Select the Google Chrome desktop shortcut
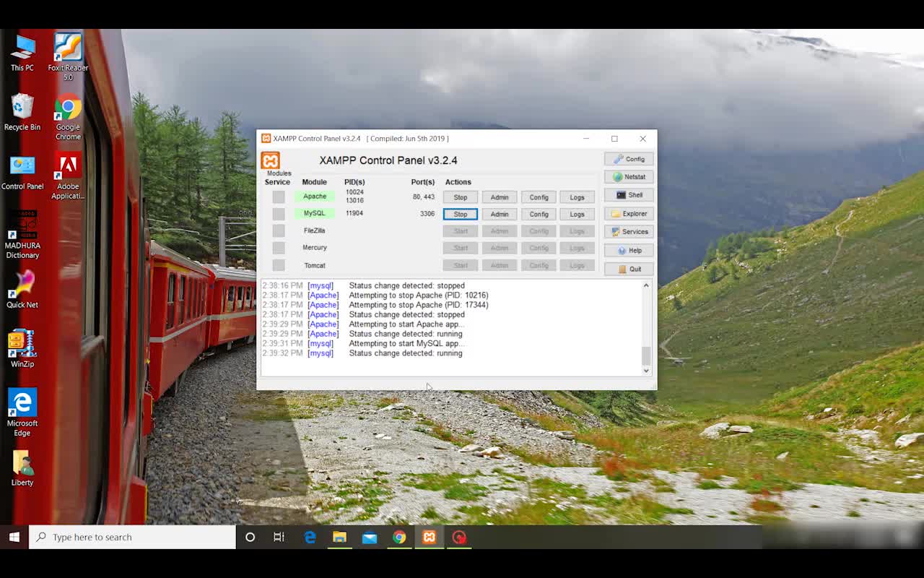Screen dimensions: 924x578 pyautogui.click(x=68, y=116)
